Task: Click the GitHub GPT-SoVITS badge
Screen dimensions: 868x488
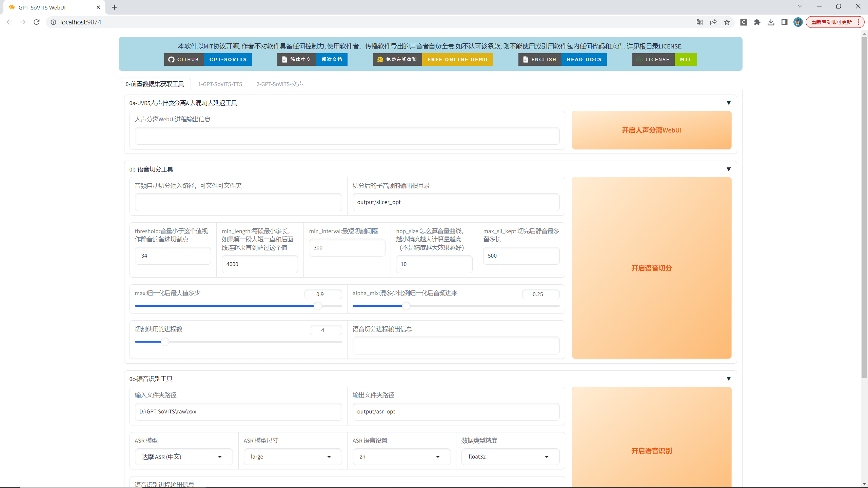Action: click(x=208, y=59)
